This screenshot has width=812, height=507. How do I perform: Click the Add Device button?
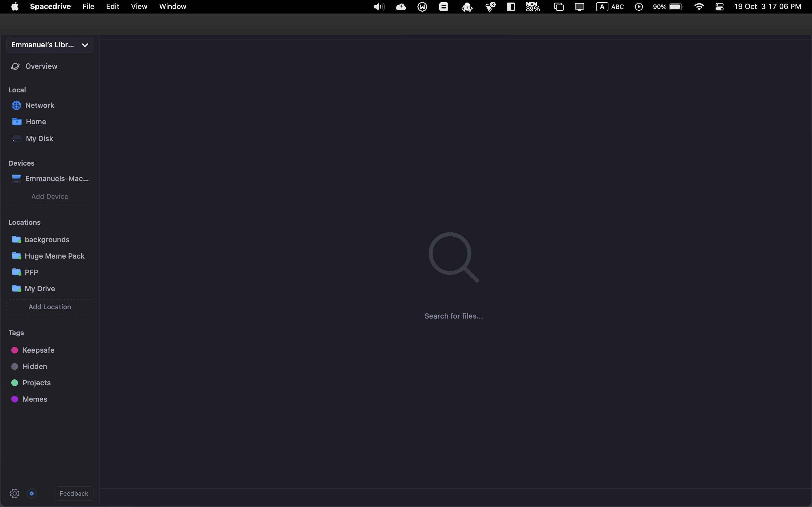coord(49,196)
